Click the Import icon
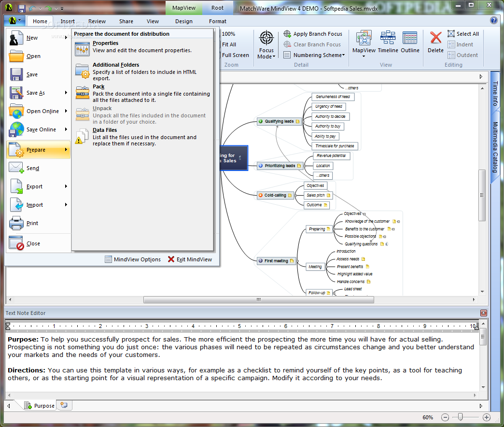The image size is (504, 427). pyautogui.click(x=16, y=205)
